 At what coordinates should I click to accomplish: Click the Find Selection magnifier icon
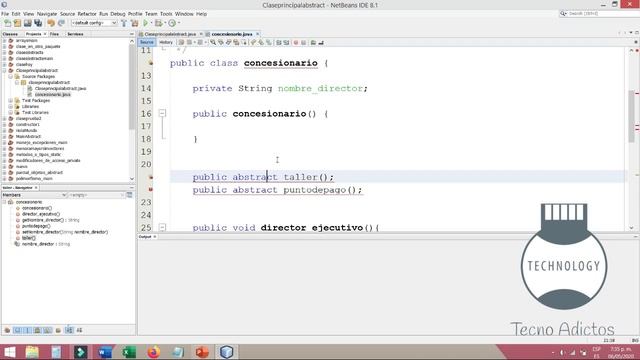213,42
